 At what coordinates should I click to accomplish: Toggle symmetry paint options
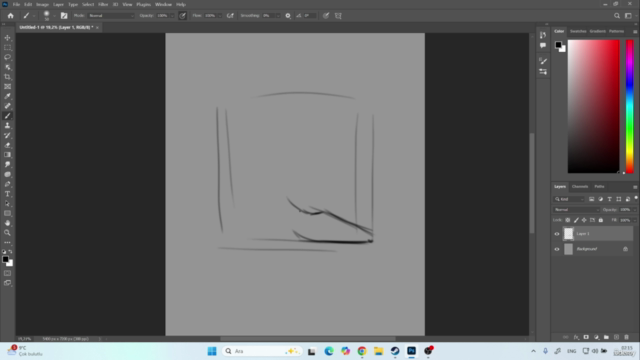point(338,16)
